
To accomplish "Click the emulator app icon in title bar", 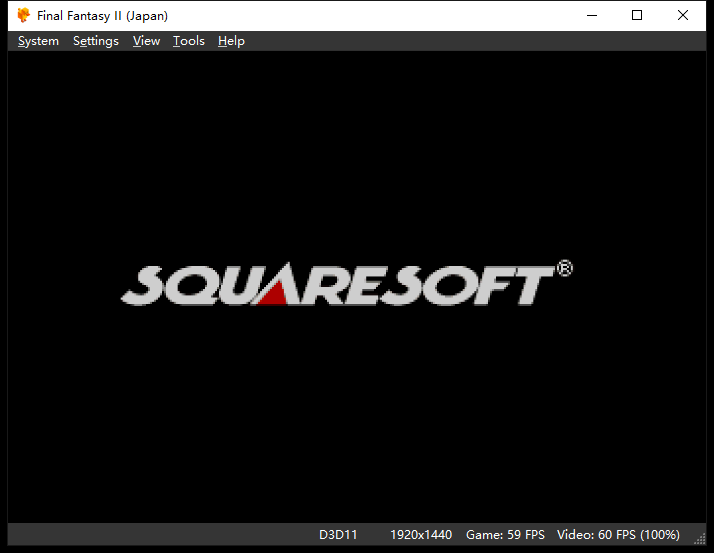I will point(24,15).
